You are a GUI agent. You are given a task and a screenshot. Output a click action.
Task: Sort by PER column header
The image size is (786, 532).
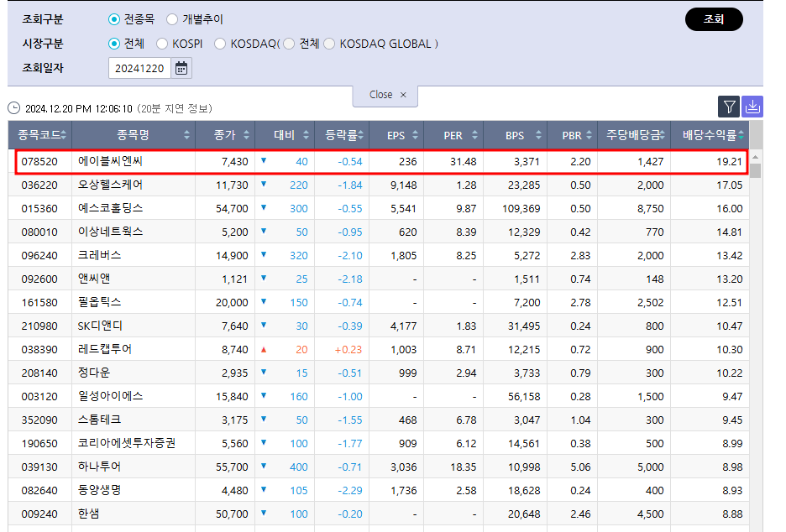(x=454, y=135)
